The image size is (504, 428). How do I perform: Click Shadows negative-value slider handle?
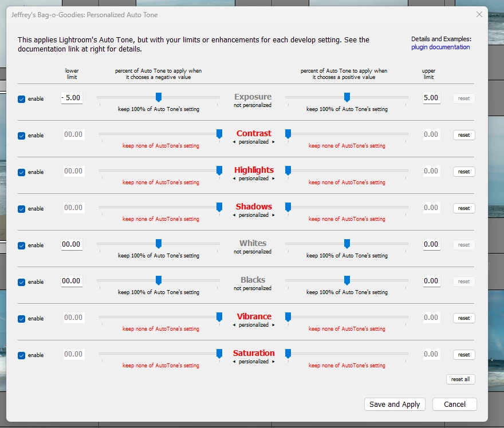219,207
